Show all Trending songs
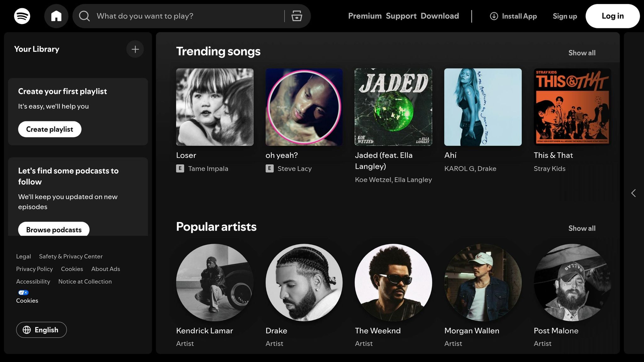The height and width of the screenshot is (362, 644). [582, 53]
